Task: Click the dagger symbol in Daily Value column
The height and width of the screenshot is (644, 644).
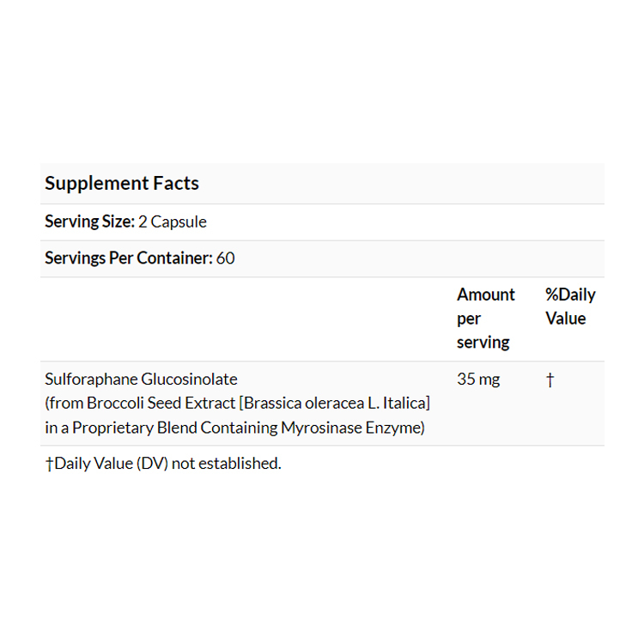Action: click(550, 380)
